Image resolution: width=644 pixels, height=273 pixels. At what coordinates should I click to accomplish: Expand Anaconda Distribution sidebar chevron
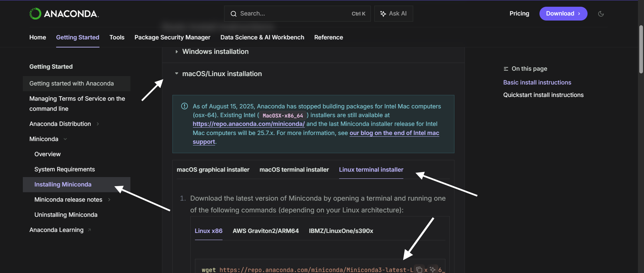pos(98,124)
